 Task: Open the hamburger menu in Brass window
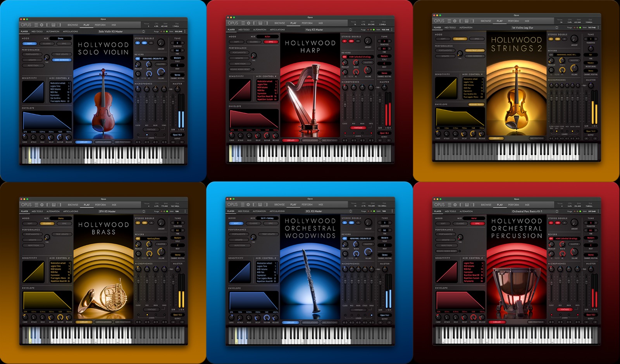36,204
